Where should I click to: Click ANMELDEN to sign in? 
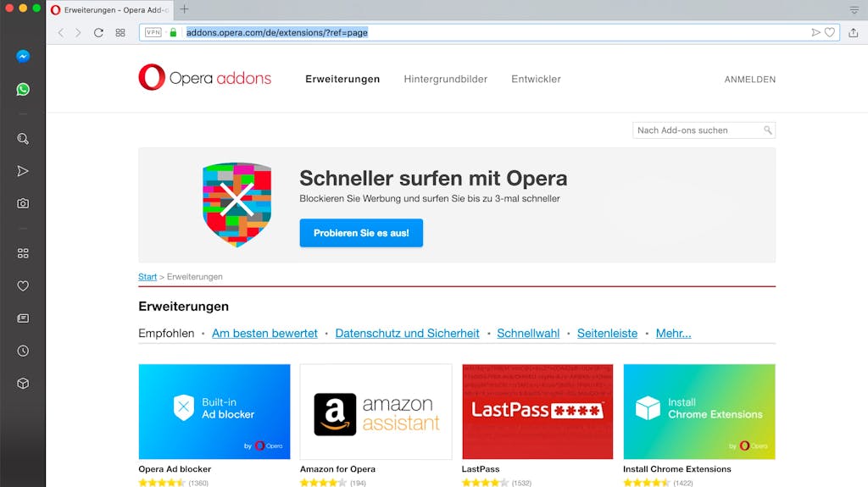click(x=750, y=80)
